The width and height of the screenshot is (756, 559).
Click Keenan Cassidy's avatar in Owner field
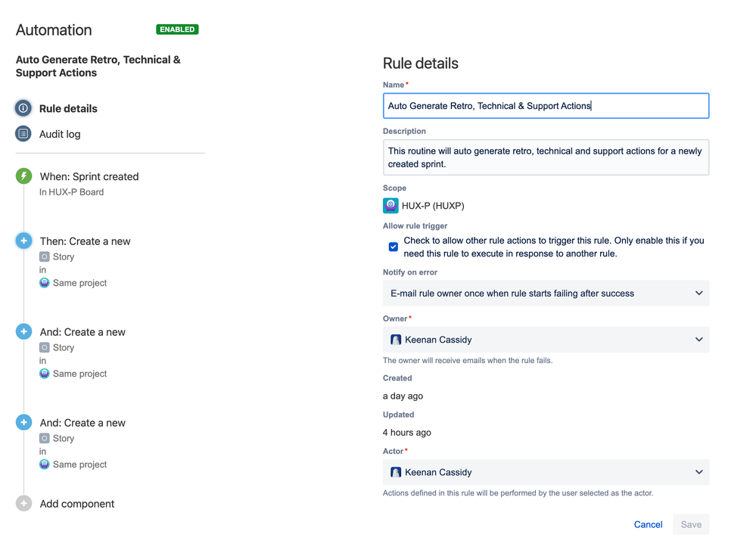pos(396,340)
